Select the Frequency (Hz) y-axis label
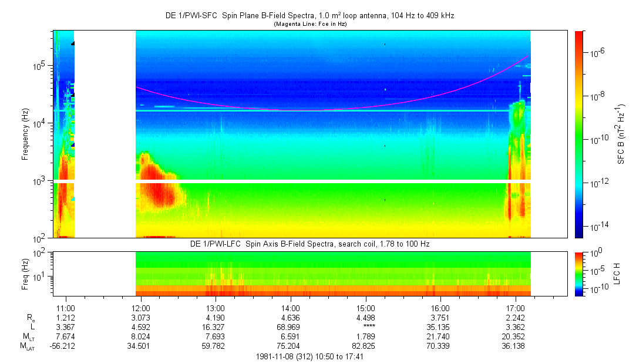The image size is (636, 364). click(25, 134)
